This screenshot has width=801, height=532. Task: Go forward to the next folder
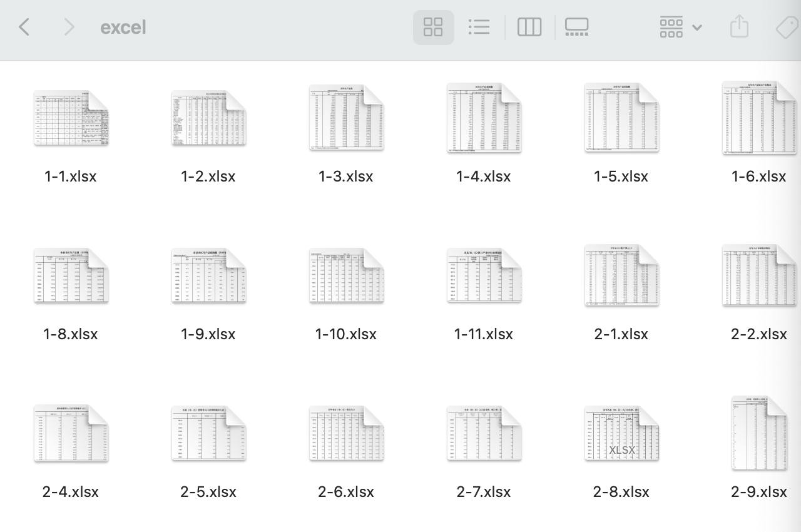(x=69, y=27)
